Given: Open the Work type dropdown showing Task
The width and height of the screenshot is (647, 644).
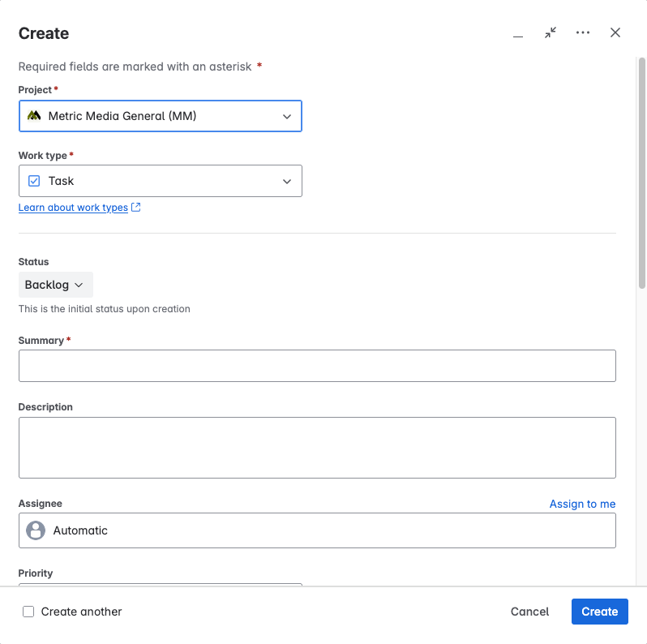Looking at the screenshot, I should [x=160, y=181].
